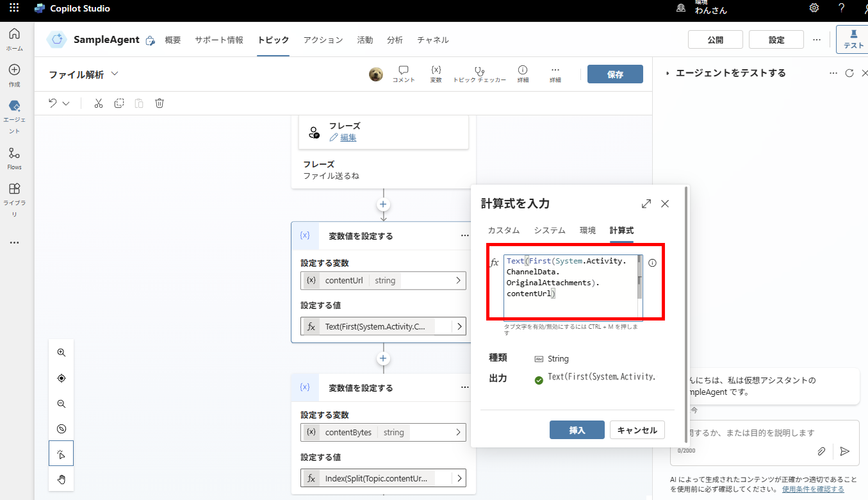Select the zoom in magnifier icon
This screenshot has width=868, height=500.
61,352
